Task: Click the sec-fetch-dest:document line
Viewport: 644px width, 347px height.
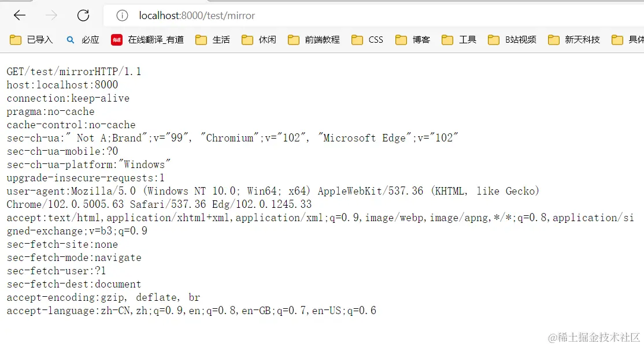Action: click(x=74, y=284)
